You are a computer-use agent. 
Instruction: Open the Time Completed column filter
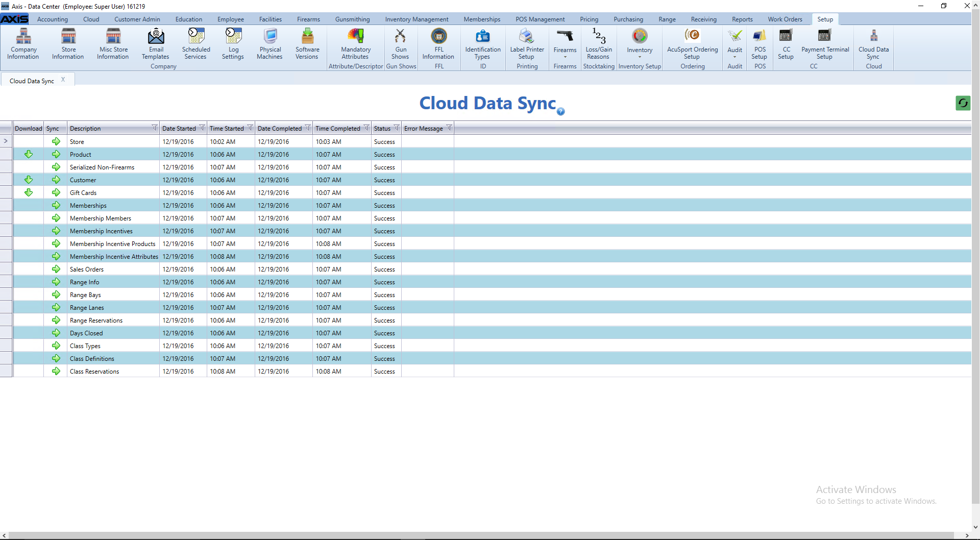pos(366,128)
